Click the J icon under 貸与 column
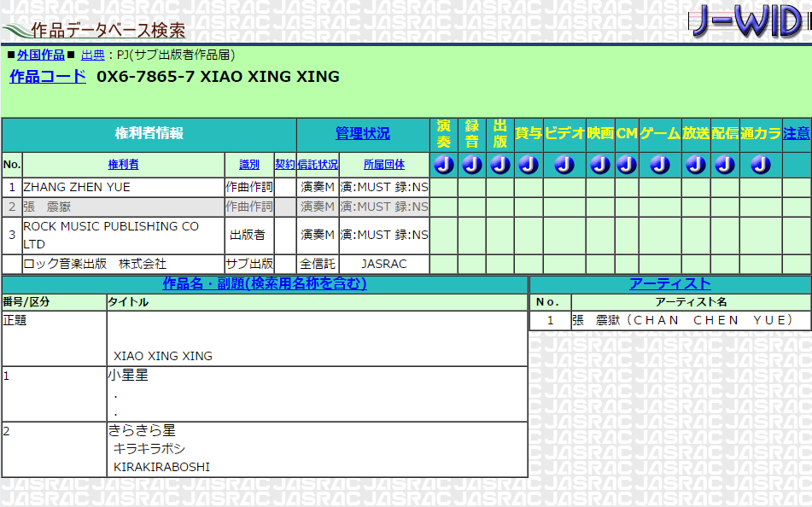Viewport: 812px width, 507px height. tap(528, 166)
